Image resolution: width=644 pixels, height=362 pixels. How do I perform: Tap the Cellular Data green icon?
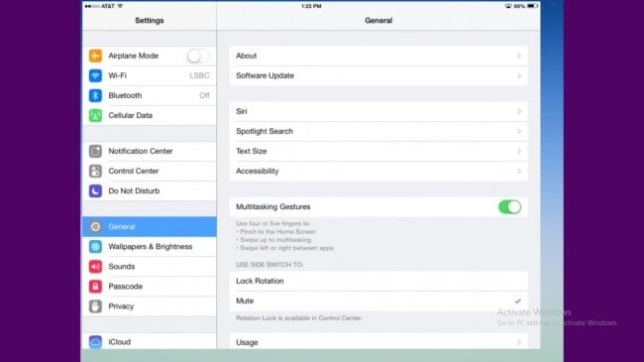pyautogui.click(x=95, y=115)
